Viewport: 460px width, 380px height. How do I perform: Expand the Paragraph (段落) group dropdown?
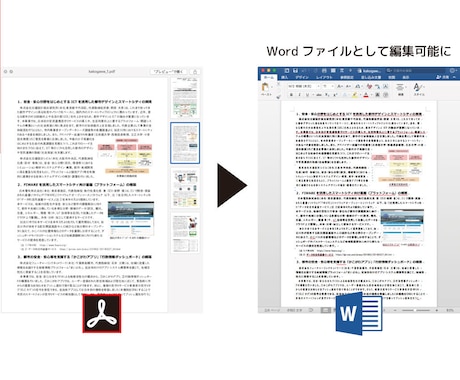tap(401, 89)
